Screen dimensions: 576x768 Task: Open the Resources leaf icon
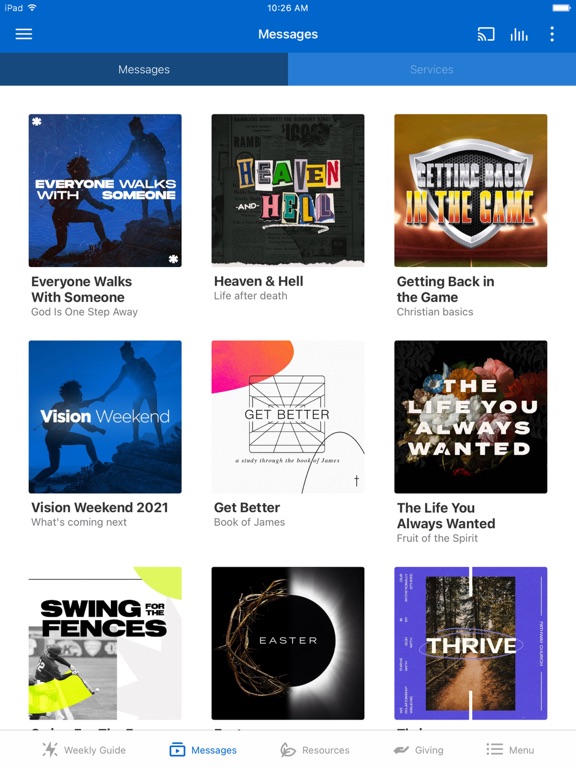pyautogui.click(x=288, y=749)
